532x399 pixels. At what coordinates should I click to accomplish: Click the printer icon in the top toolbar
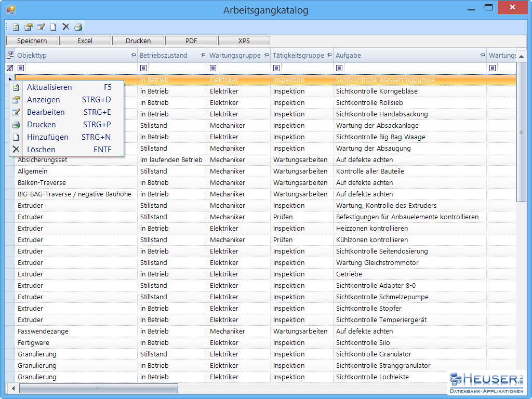point(78,27)
